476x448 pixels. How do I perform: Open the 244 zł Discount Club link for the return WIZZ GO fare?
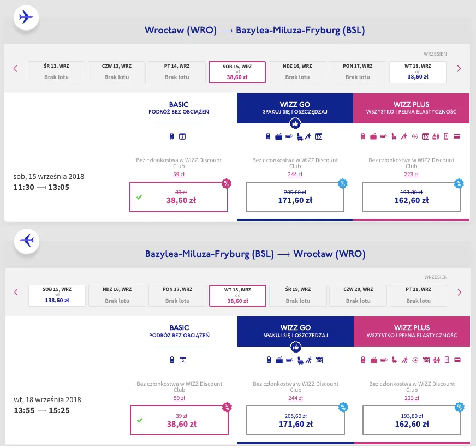pos(295,398)
